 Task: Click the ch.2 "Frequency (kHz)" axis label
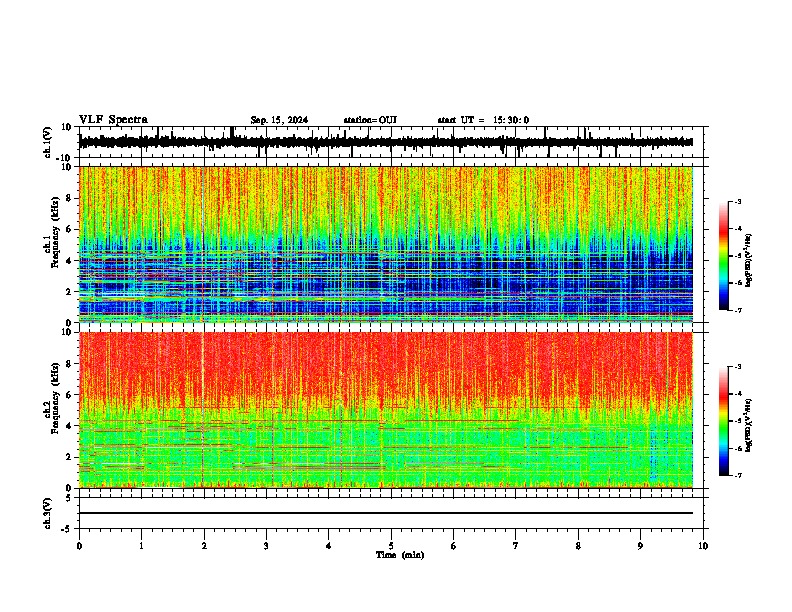coord(55,398)
